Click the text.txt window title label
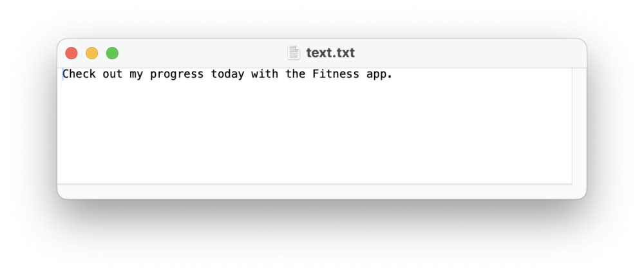The width and height of the screenshot is (644, 275). point(330,53)
